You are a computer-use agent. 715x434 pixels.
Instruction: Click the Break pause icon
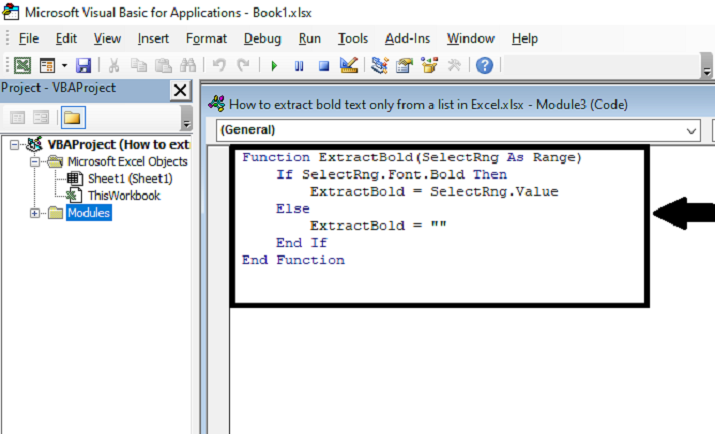coord(299,66)
